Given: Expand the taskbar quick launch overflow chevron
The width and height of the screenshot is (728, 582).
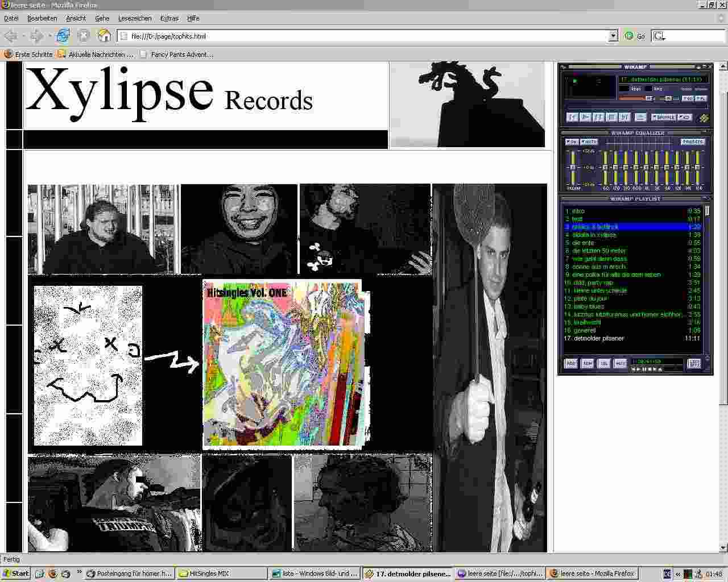Looking at the screenshot, I should click(x=78, y=573).
